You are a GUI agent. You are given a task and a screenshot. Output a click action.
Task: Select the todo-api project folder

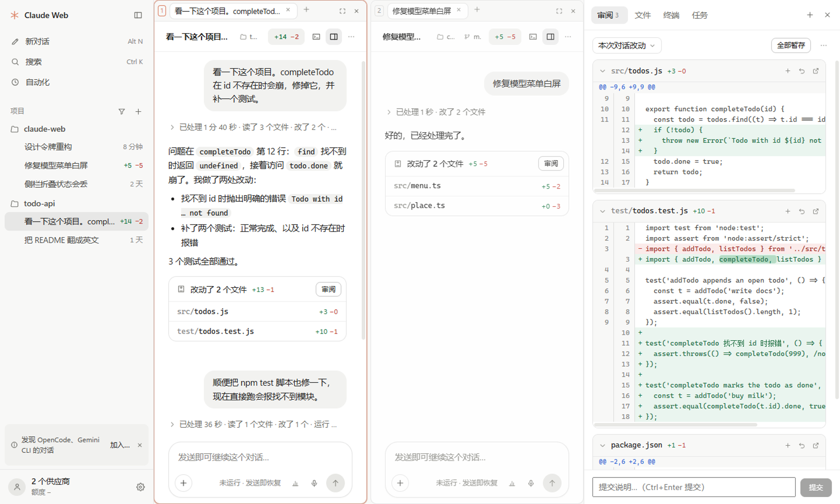[x=77, y=204]
